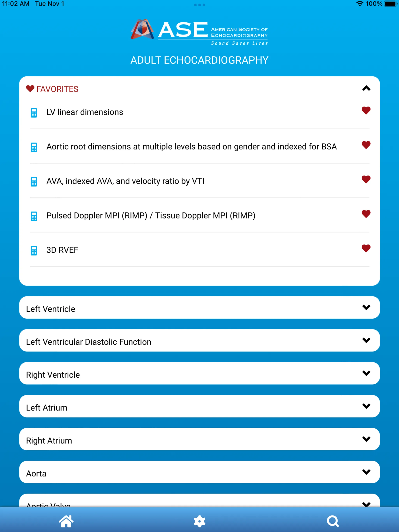Expand the Right Ventricle section
This screenshot has width=399, height=532.
coord(199,374)
